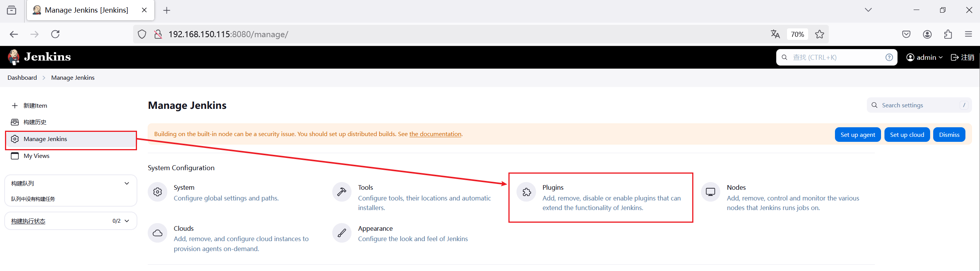The image size is (980, 271).
Task: Close the Manage Jenkins browser tab
Action: click(x=144, y=10)
